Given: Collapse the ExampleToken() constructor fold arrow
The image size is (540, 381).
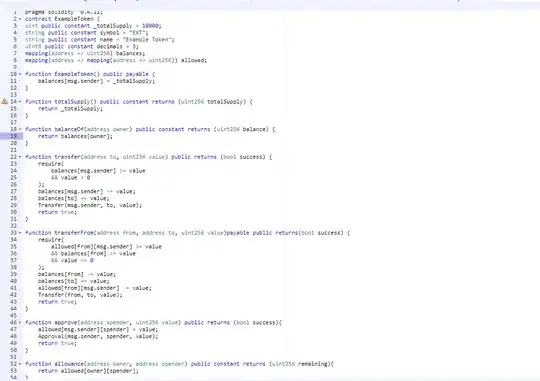Looking at the screenshot, I should click(x=20, y=74).
